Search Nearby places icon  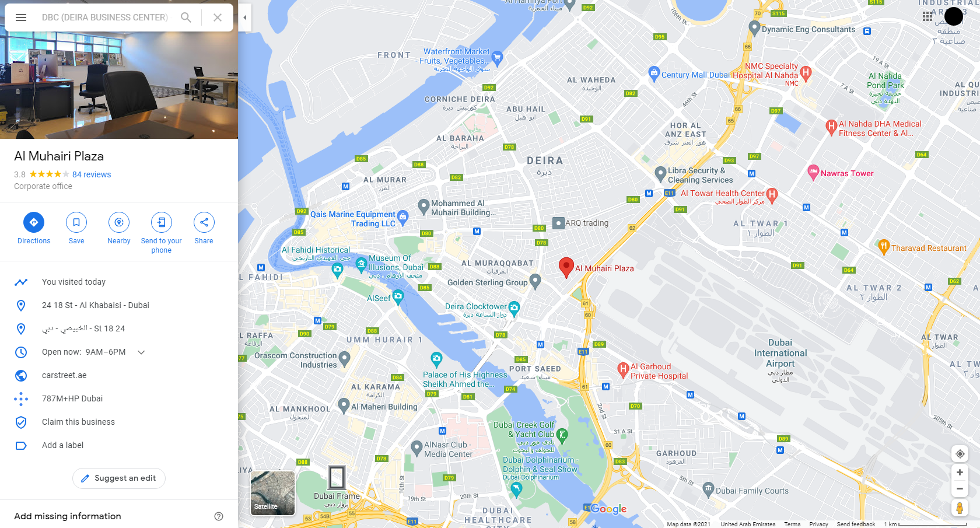(x=119, y=222)
